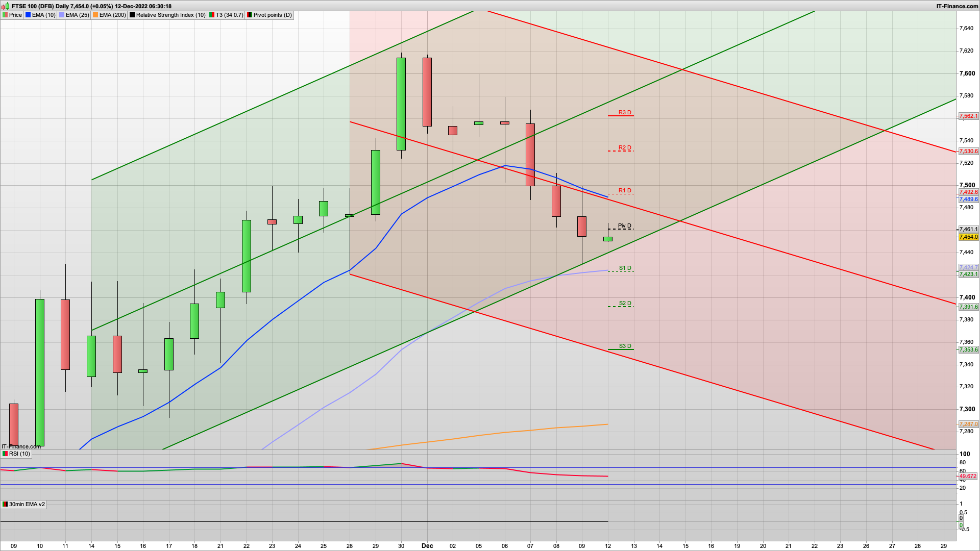Image resolution: width=980 pixels, height=551 pixels.
Task: Click the blue EMA (10) legend icon
Action: [x=27, y=15]
